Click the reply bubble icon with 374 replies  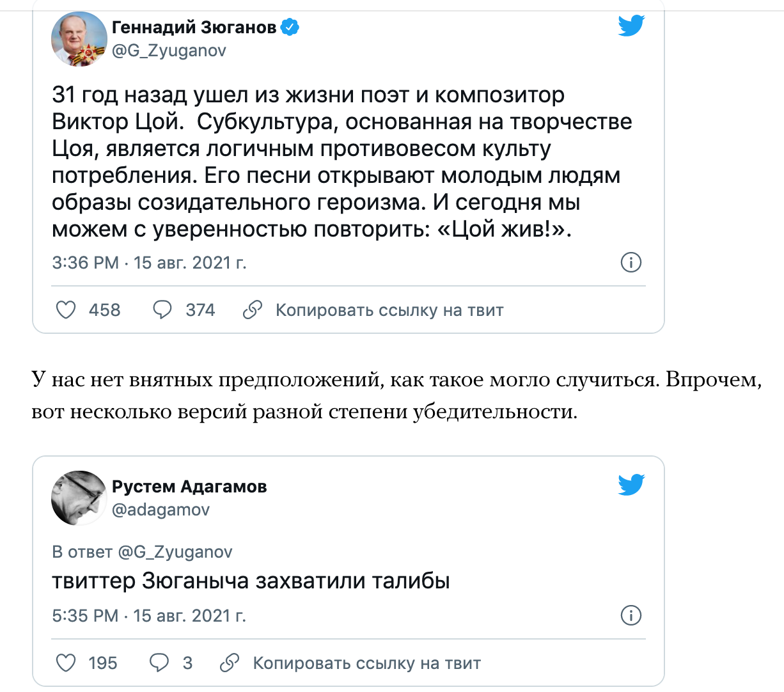(162, 310)
